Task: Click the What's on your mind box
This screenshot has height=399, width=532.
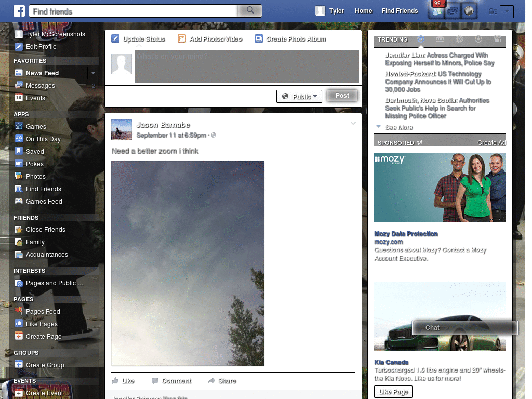Action: click(x=247, y=66)
